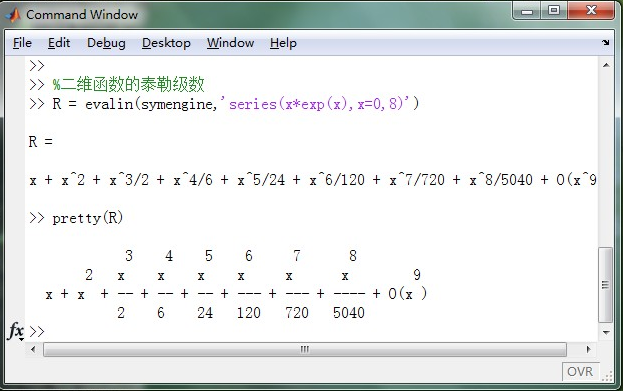The width and height of the screenshot is (623, 391).
Task: Open the Edit menu
Action: point(59,43)
